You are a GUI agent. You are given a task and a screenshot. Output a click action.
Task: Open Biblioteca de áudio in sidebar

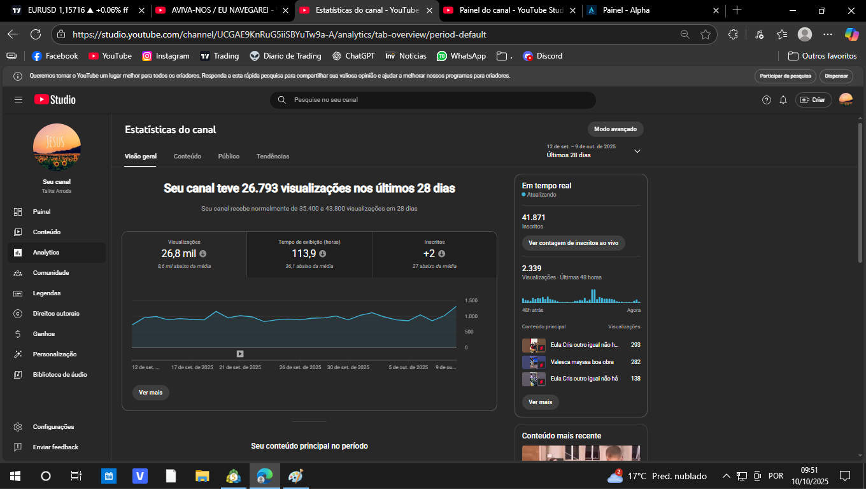click(x=60, y=375)
